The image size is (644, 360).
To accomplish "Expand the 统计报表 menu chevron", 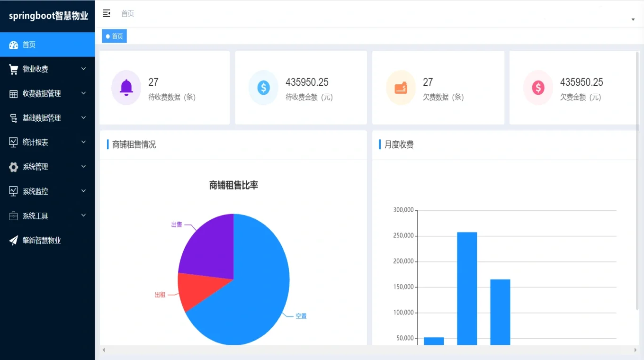I will (x=84, y=142).
